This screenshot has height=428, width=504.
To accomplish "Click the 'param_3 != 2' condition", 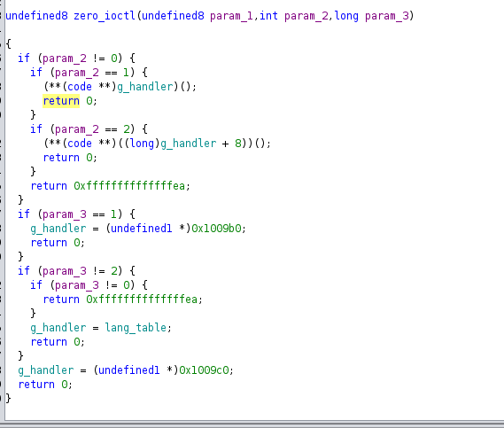I will 80,271.
